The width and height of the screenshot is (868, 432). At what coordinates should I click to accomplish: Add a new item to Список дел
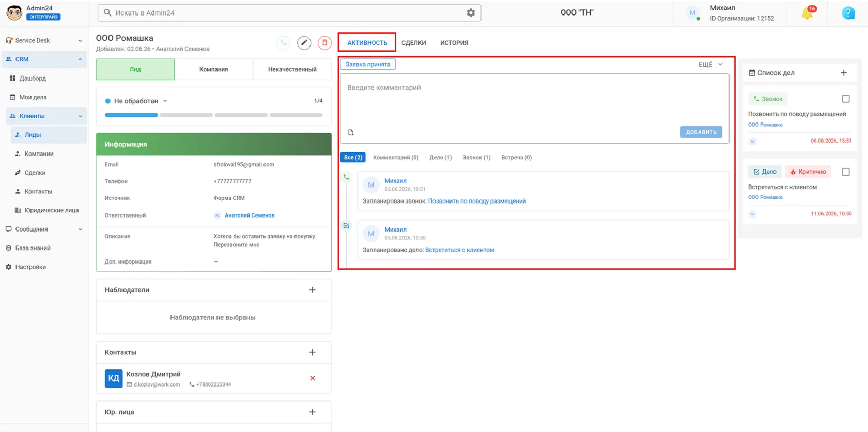pyautogui.click(x=844, y=73)
